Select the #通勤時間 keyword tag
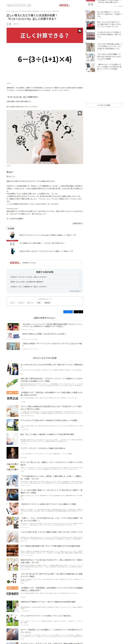 pos(47,303)
